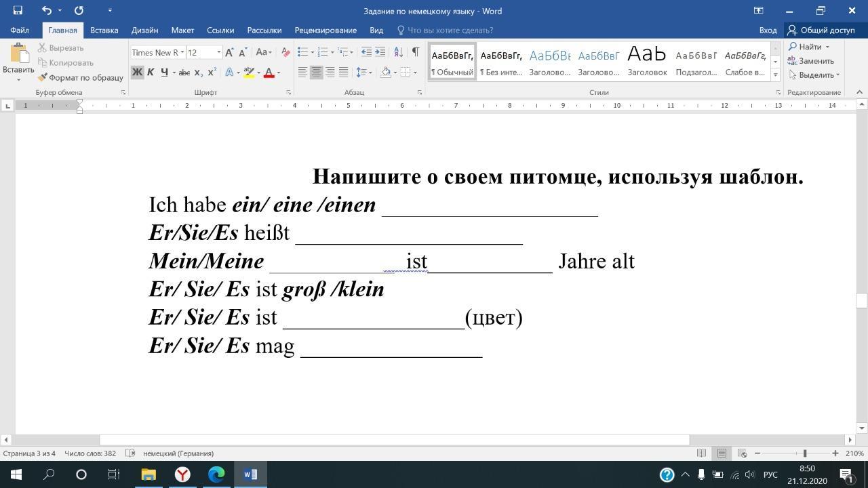Apply a multilevel list
Image resolution: width=868 pixels, height=488 pixels.
tap(344, 52)
